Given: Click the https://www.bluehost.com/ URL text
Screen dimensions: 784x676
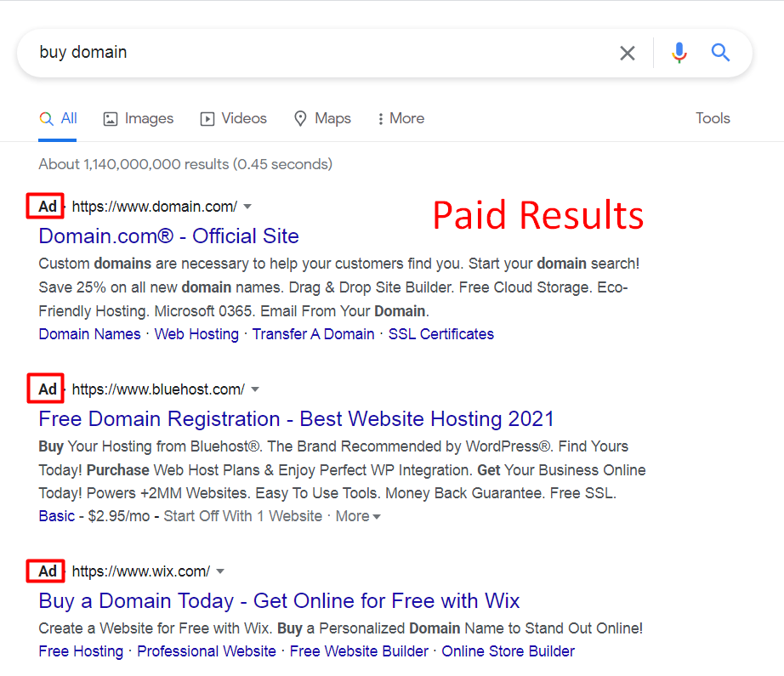Looking at the screenshot, I should (158, 389).
